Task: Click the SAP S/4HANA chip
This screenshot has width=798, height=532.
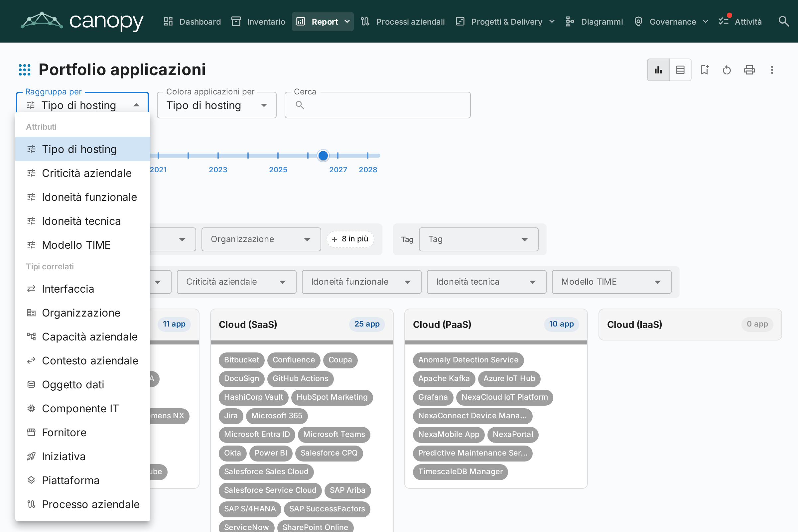Action: click(250, 509)
